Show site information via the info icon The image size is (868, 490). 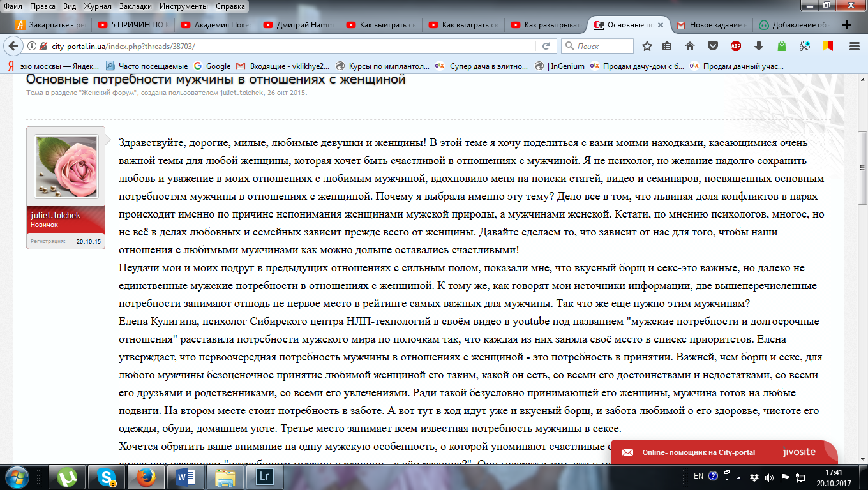[33, 47]
